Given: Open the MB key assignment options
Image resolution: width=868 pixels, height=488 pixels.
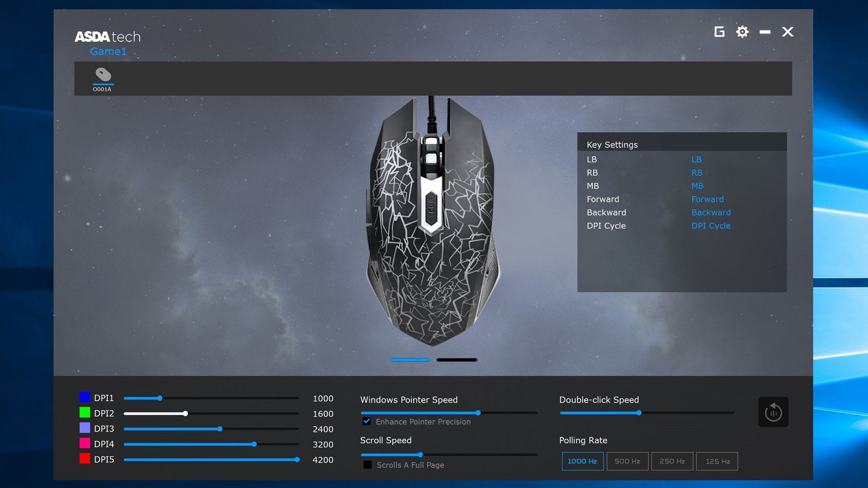Looking at the screenshot, I should pyautogui.click(x=698, y=186).
